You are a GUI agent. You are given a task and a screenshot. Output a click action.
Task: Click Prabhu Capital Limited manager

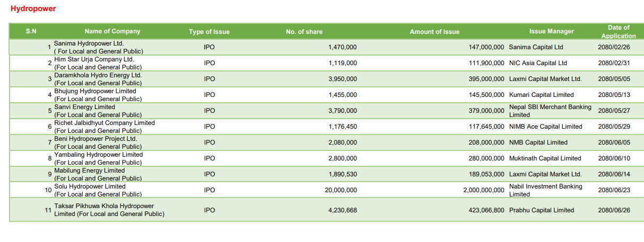click(541, 210)
